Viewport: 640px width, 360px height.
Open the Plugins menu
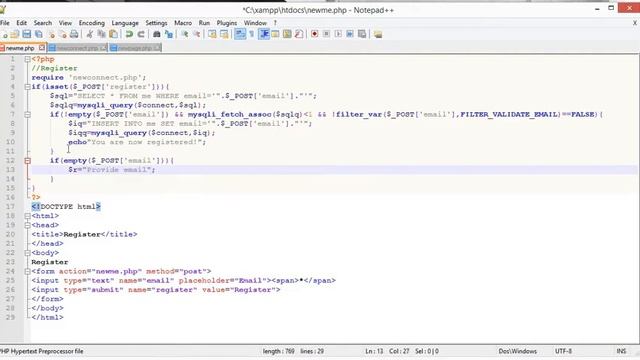[227, 23]
